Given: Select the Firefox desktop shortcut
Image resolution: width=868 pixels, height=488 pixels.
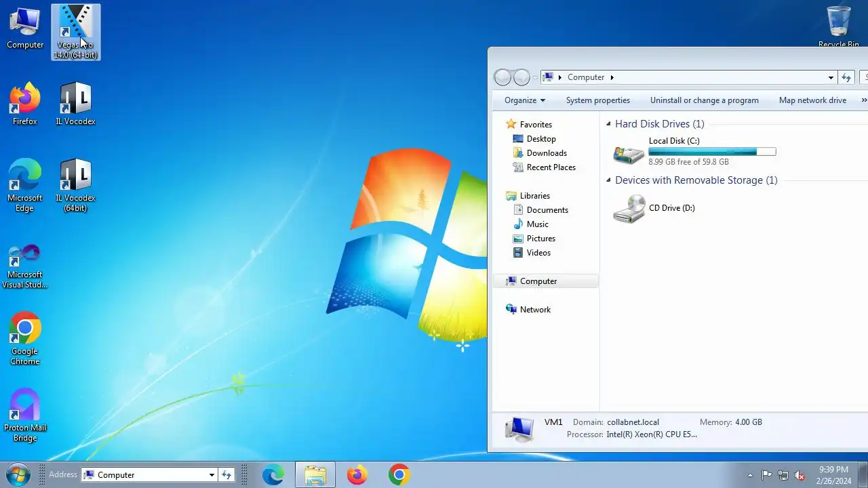Looking at the screenshot, I should (25, 104).
